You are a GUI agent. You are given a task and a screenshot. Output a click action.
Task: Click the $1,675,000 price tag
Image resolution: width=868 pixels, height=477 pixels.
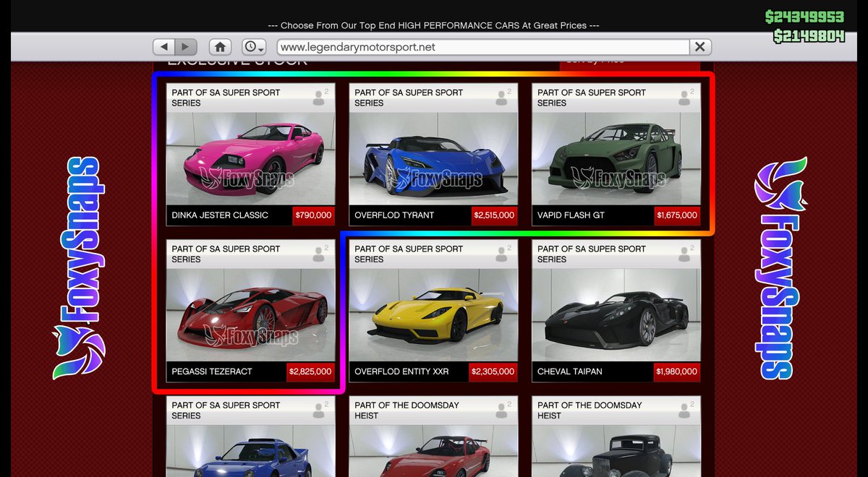677,215
